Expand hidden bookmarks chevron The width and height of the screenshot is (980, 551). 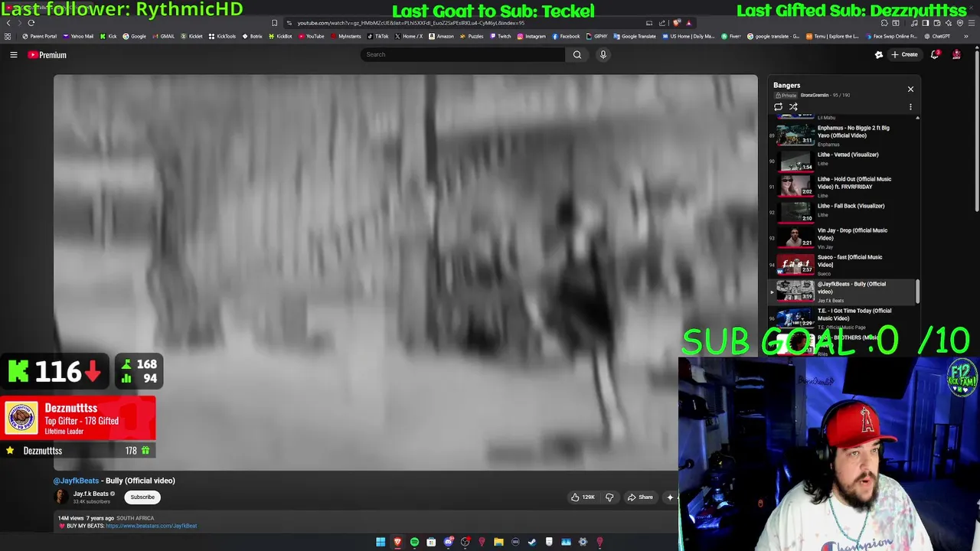966,36
